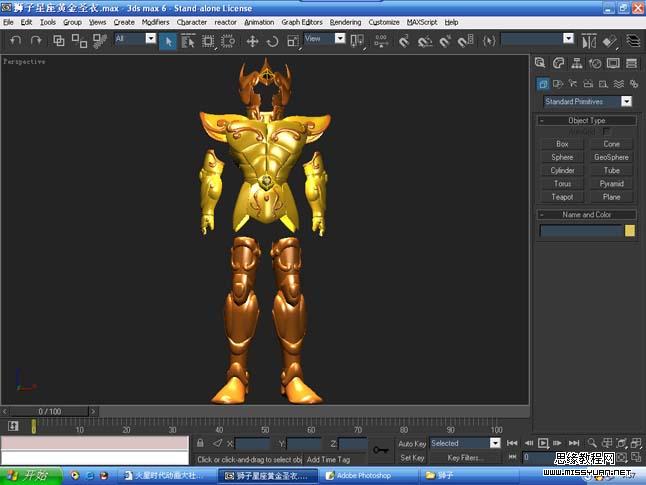The height and width of the screenshot is (485, 646).
Task: Switch to the Hierarchy command panel
Action: [577, 63]
